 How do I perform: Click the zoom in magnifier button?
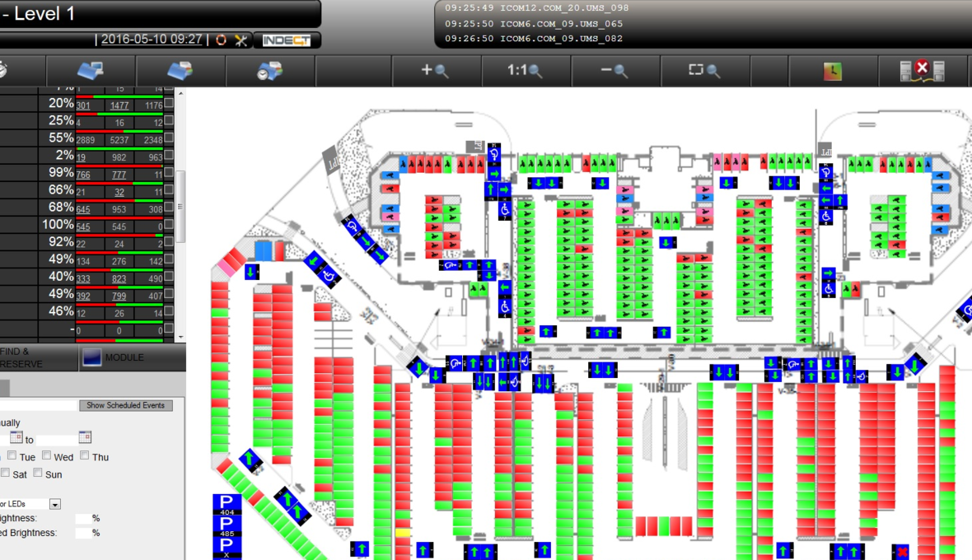(x=435, y=72)
